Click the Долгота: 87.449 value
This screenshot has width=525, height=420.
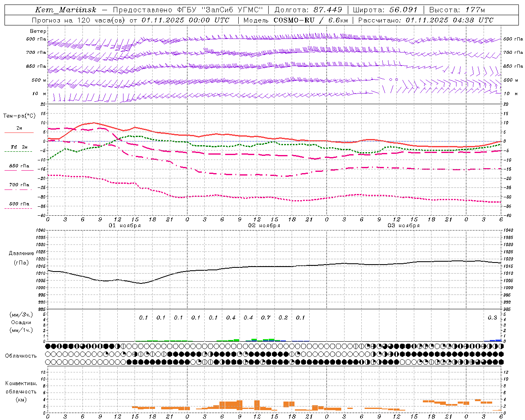308,10
